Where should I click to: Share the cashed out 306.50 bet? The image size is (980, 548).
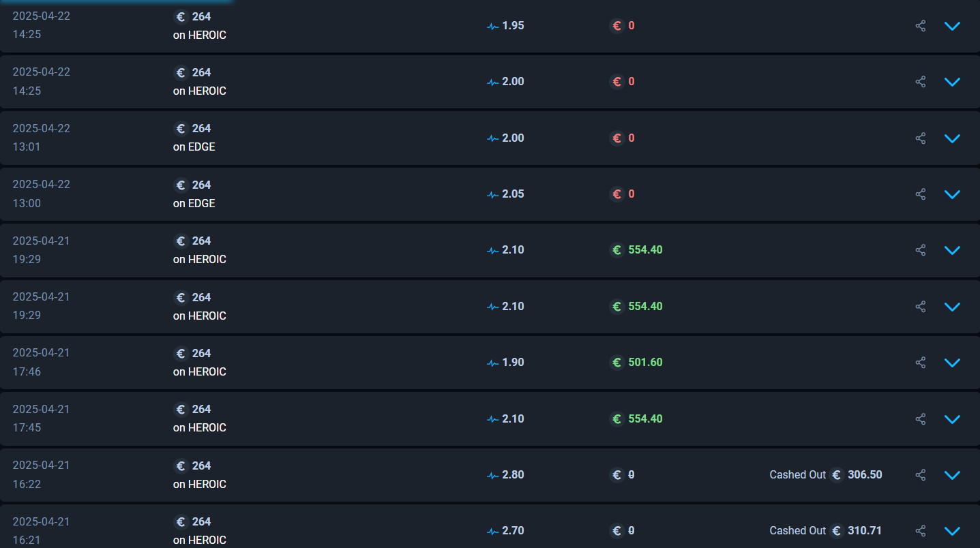921,475
